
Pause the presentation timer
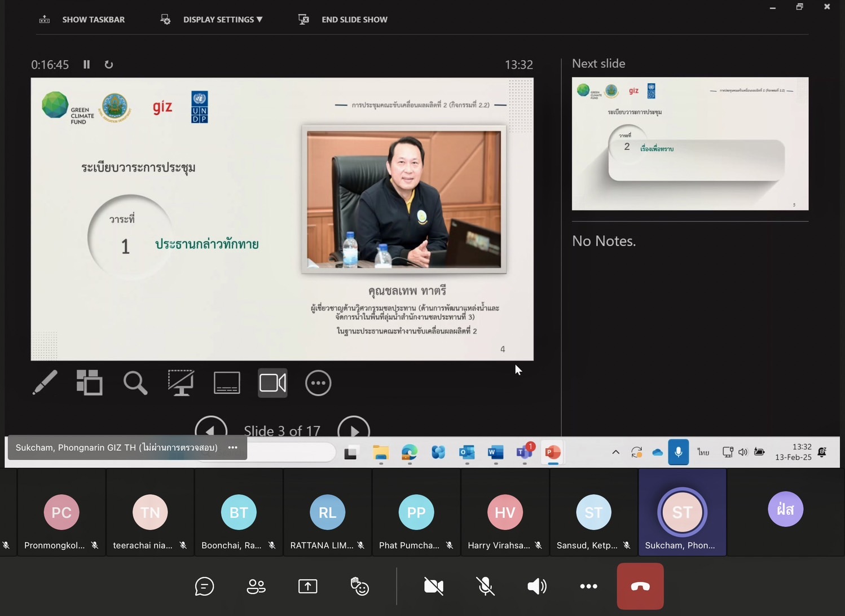click(x=86, y=64)
